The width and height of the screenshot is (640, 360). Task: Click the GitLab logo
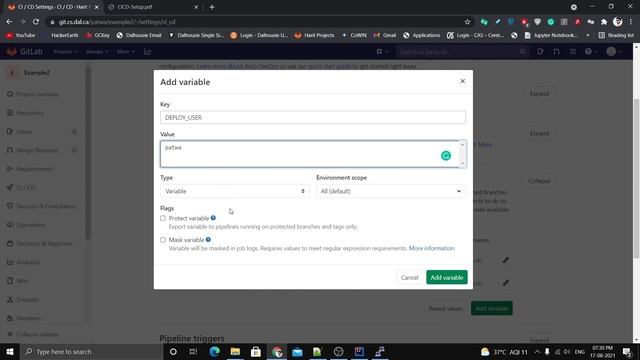pyautogui.click(x=24, y=51)
